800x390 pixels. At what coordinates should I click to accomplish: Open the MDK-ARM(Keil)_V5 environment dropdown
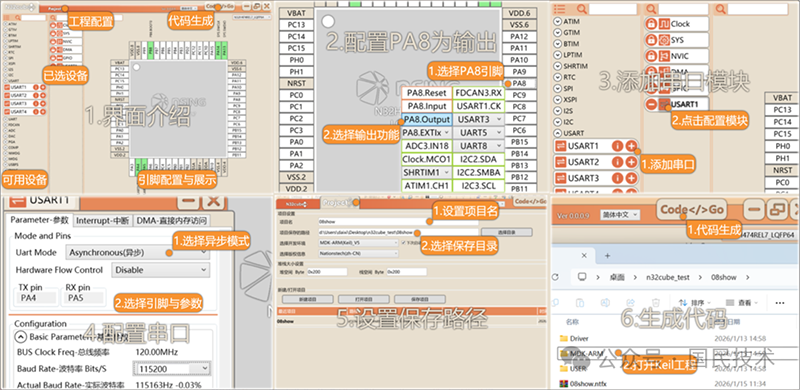click(x=358, y=243)
